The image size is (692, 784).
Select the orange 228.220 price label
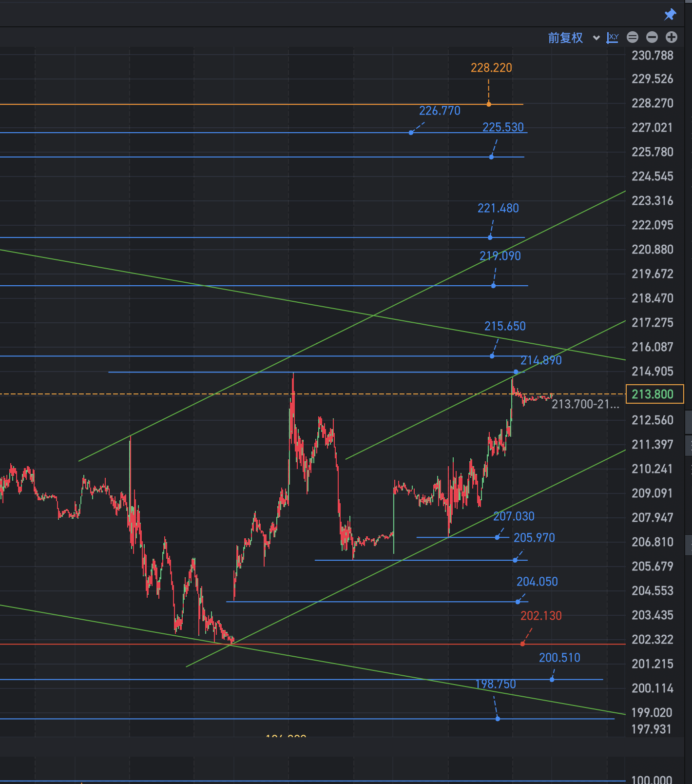(x=491, y=68)
